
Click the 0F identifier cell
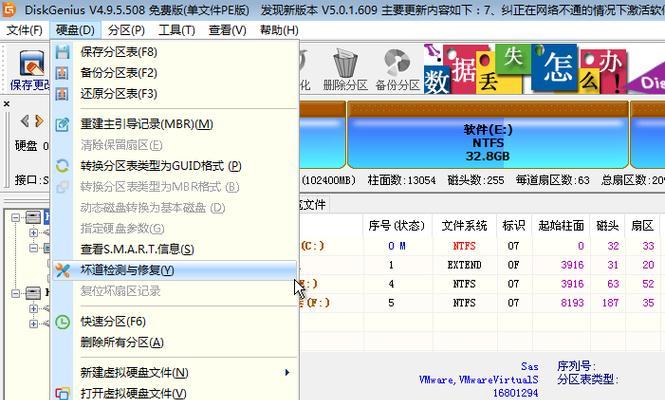[x=513, y=265]
